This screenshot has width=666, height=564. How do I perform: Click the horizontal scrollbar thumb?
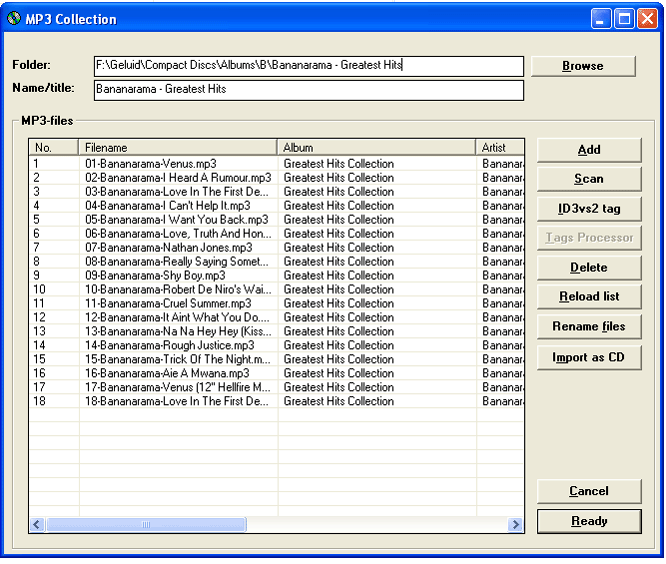[x=146, y=525]
